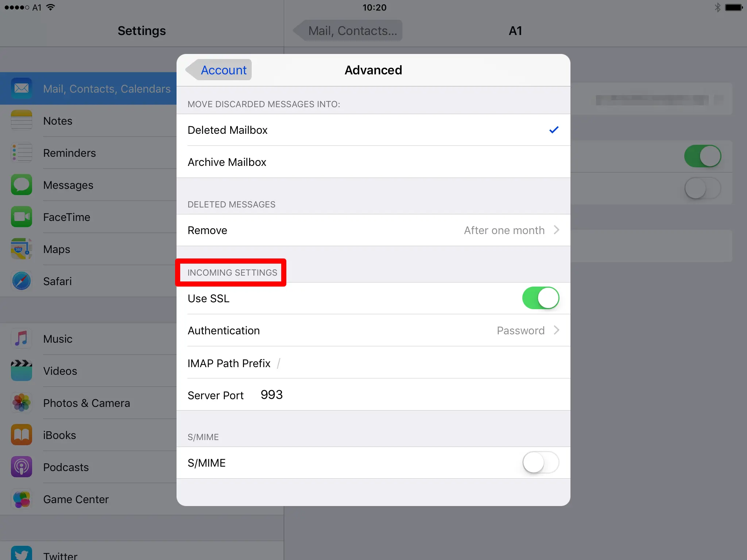Edit the IMAP Path Prefix field
This screenshot has height=560, width=747.
(401, 363)
